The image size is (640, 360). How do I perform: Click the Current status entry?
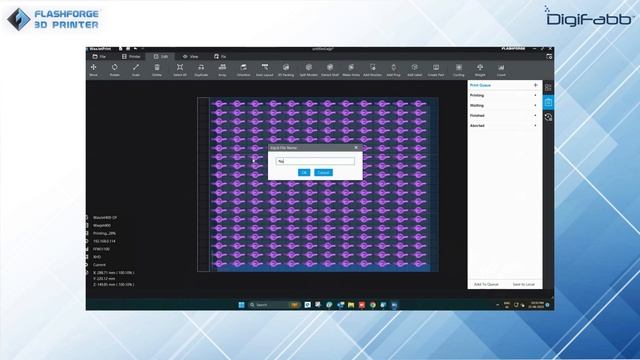pos(99,265)
